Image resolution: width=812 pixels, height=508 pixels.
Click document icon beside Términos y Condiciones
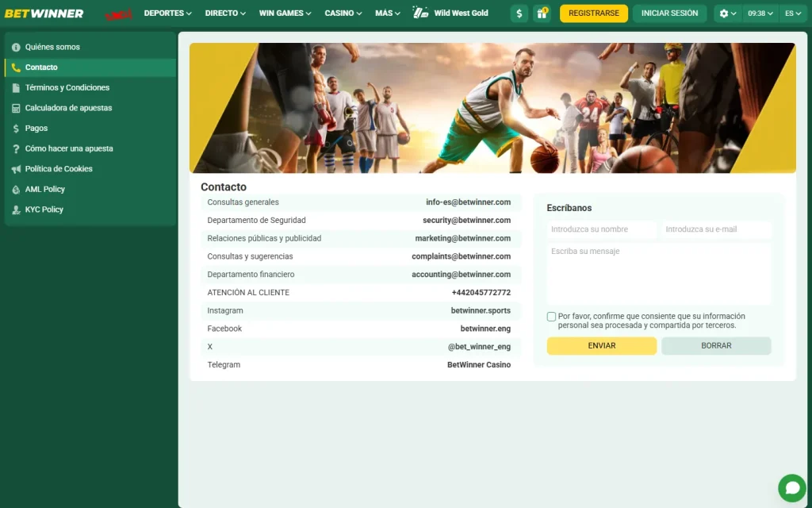click(16, 87)
